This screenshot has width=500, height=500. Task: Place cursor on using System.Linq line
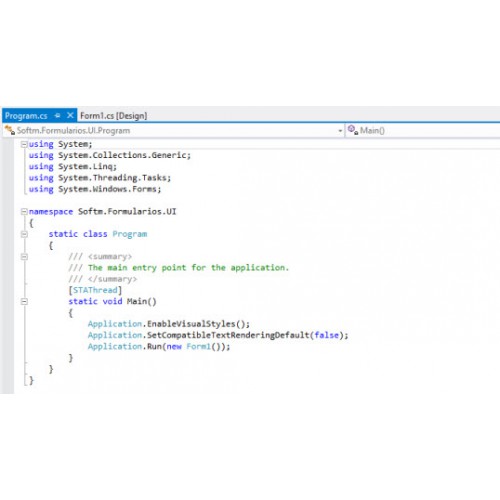coord(73,166)
